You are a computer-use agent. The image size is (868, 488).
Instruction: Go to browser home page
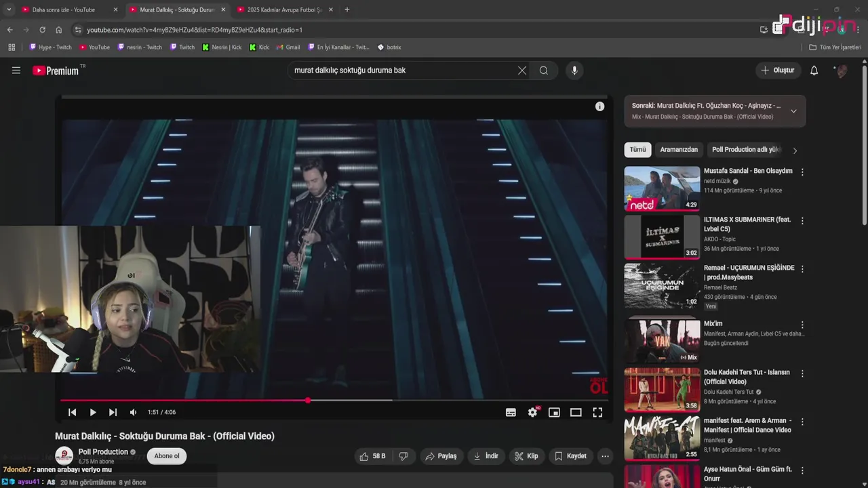point(58,30)
